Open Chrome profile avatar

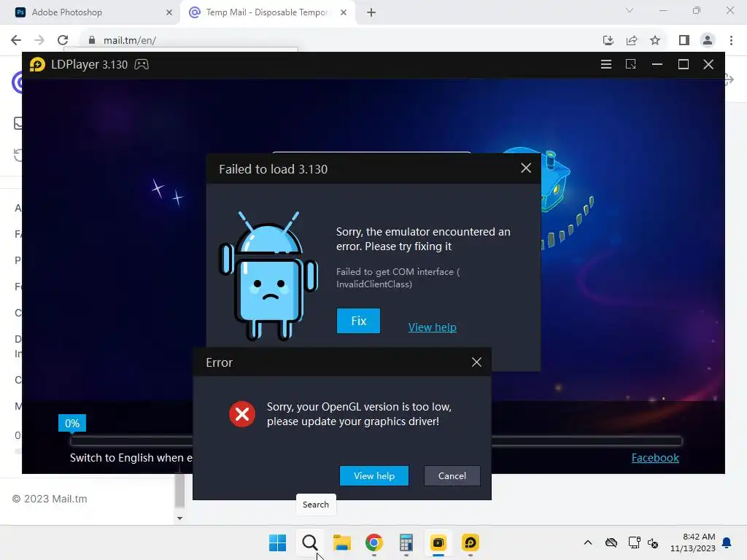[x=708, y=41]
